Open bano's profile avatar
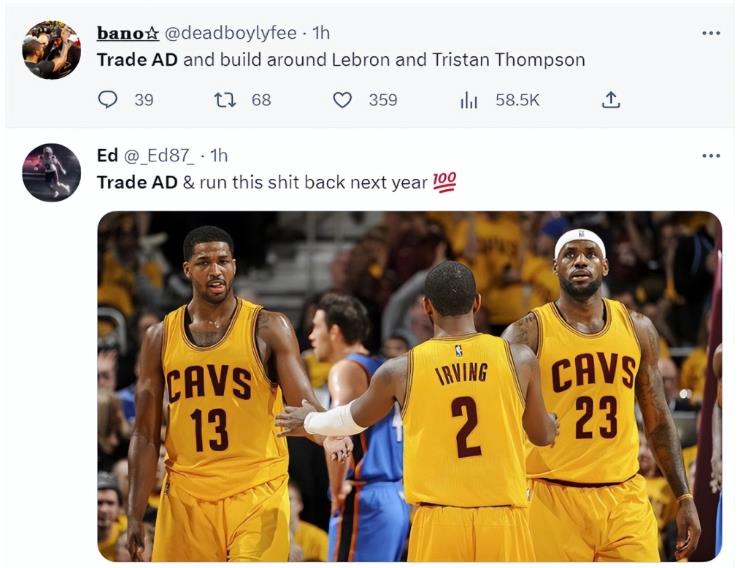The width and height of the screenshot is (739, 568). point(51,50)
